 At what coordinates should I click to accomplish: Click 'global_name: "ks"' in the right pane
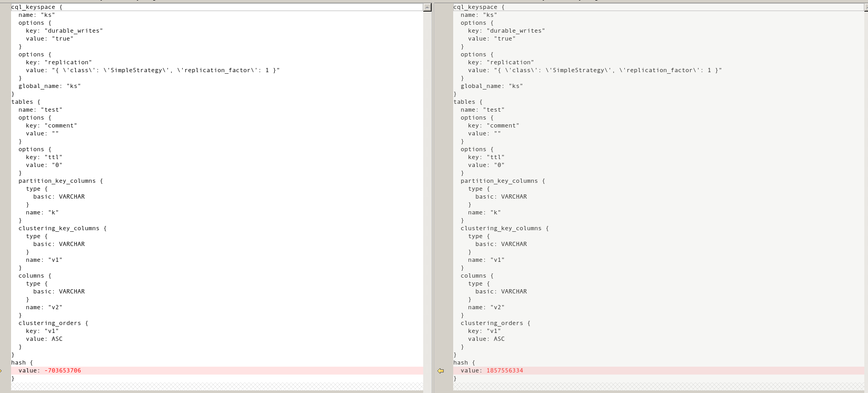pos(492,86)
